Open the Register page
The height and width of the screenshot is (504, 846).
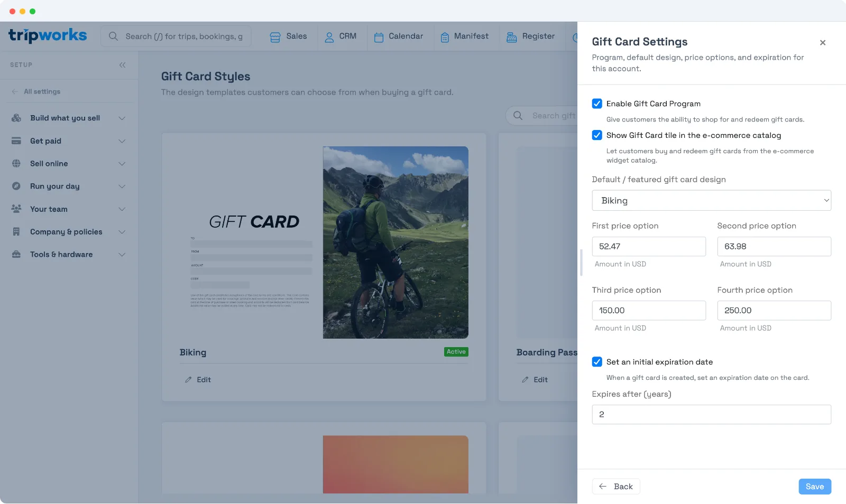click(531, 36)
